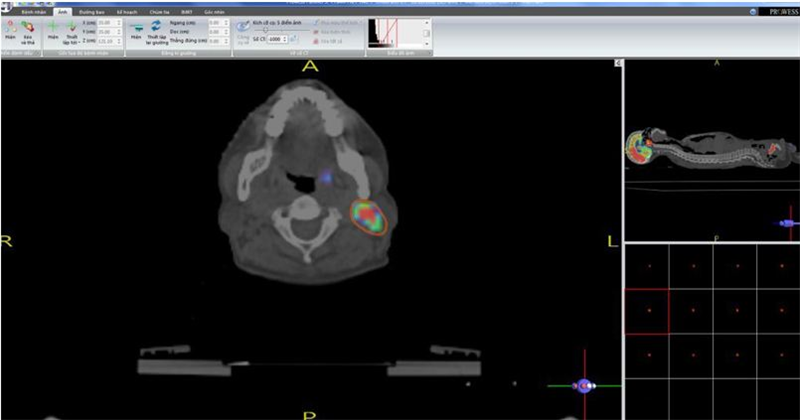
Task: Click the Kéo và thả icon
Action: pos(27,28)
